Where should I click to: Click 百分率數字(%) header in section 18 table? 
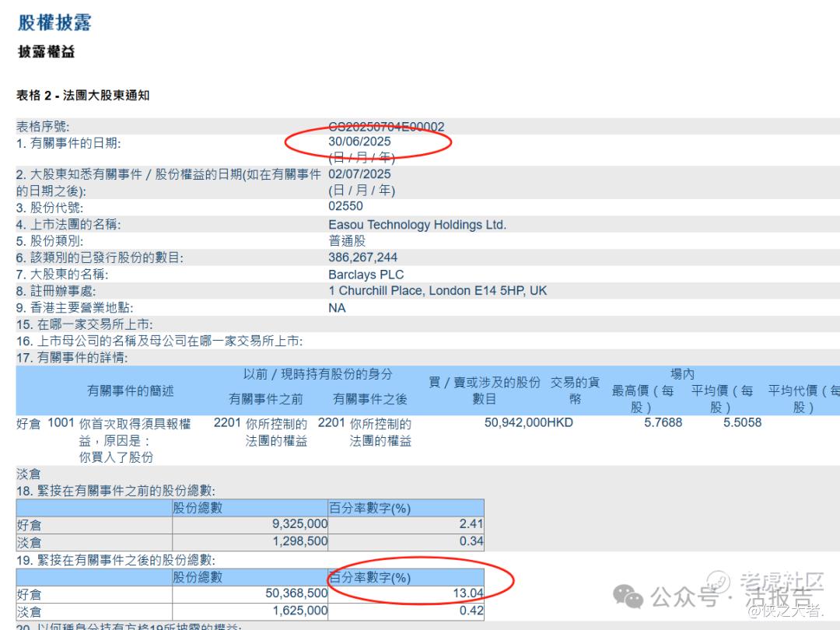tap(369, 508)
